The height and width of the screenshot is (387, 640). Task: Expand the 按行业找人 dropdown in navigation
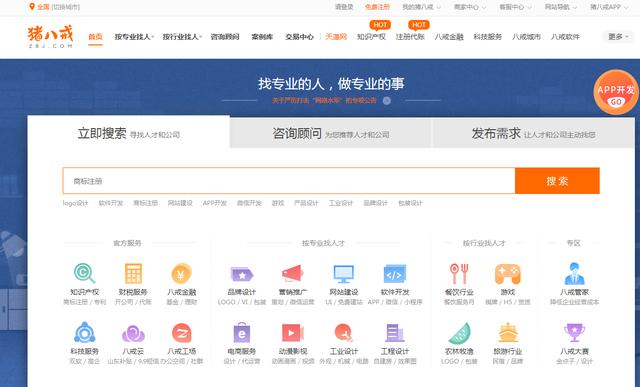[x=182, y=37]
